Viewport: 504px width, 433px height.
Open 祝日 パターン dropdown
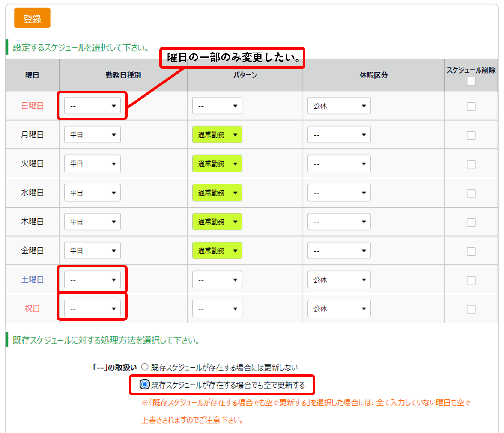(x=217, y=308)
